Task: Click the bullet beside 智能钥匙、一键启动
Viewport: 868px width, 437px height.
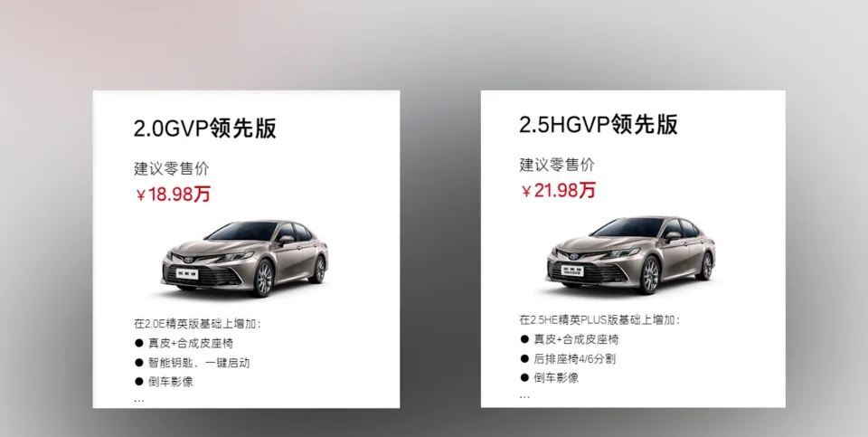Action: [139, 362]
